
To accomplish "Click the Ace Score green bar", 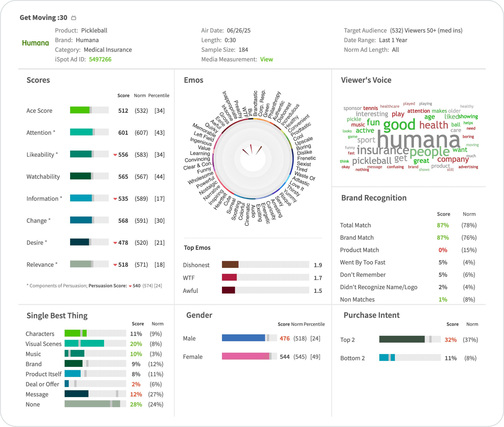I will [x=80, y=110].
